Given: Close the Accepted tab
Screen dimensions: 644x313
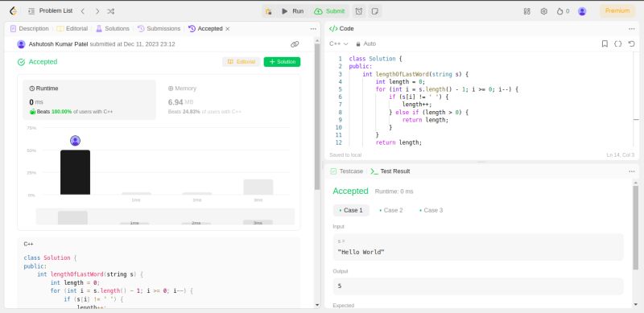Looking at the screenshot, I should (x=228, y=29).
